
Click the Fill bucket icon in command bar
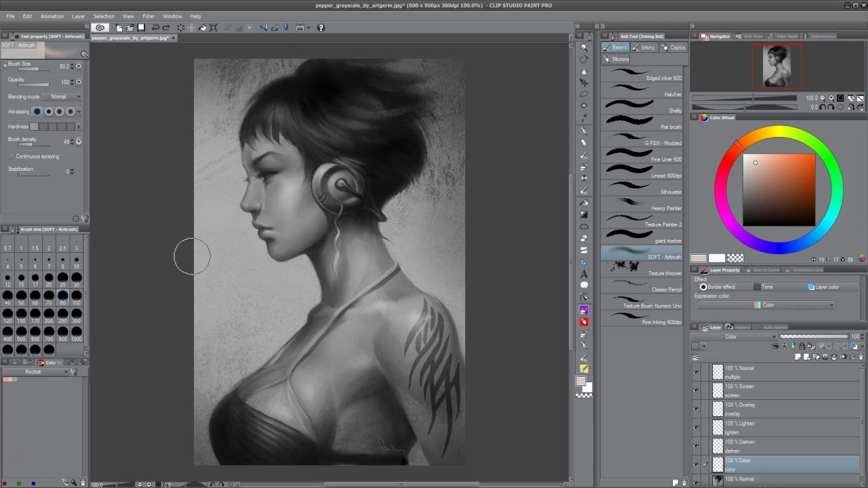(x=203, y=28)
